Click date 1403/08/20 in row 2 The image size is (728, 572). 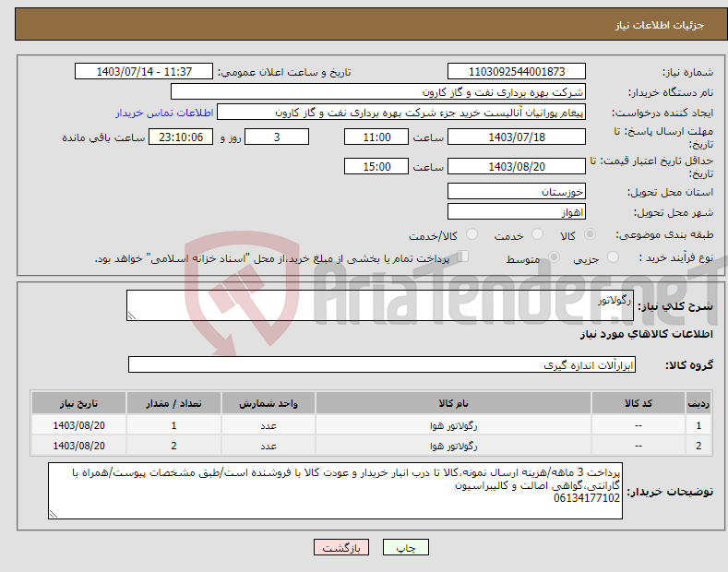(78, 446)
